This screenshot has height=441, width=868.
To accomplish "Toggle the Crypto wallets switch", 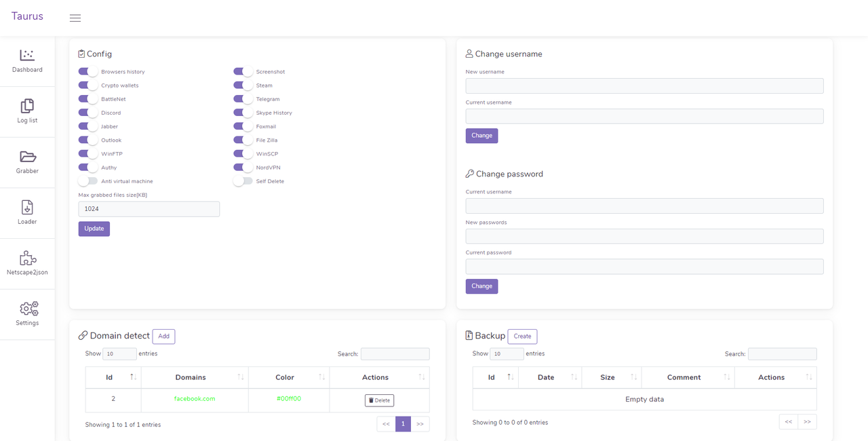I will tap(88, 85).
